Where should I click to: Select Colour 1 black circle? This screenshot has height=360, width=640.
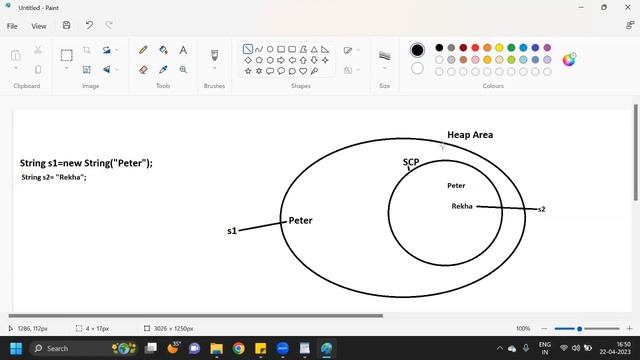point(417,50)
